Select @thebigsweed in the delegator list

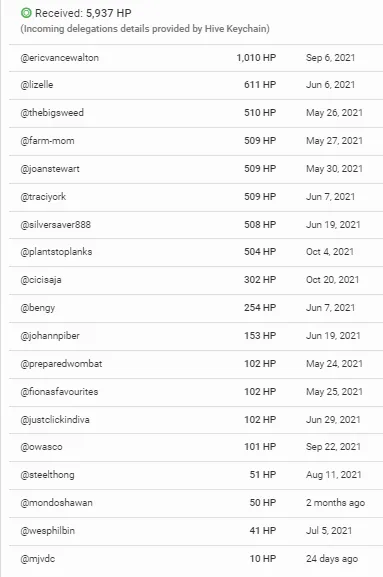[52, 113]
